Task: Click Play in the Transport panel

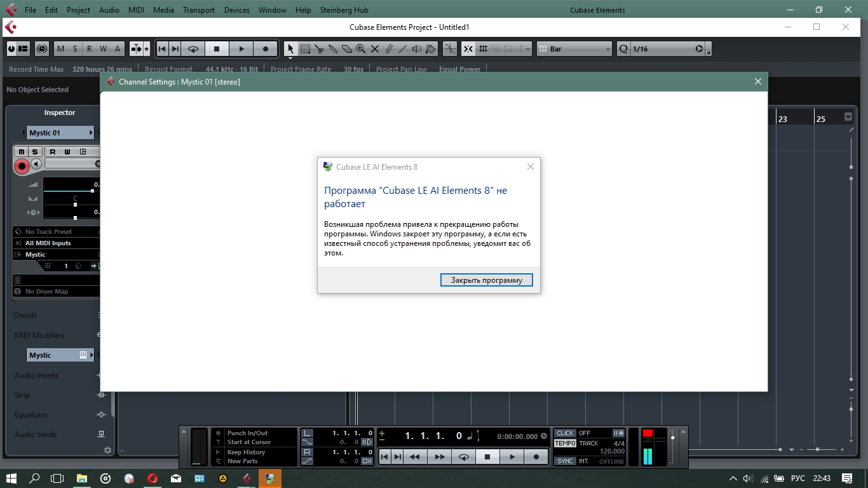Action: tap(512, 457)
